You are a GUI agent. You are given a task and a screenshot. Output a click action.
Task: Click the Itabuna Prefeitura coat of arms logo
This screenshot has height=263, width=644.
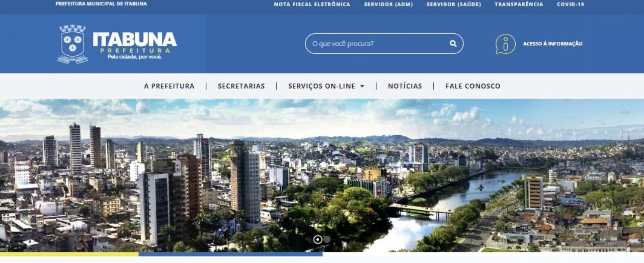click(73, 44)
